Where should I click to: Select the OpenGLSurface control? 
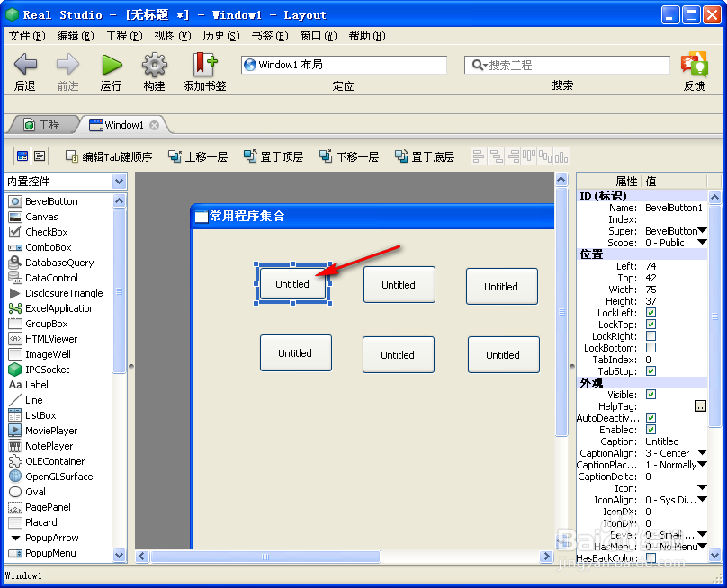58,477
